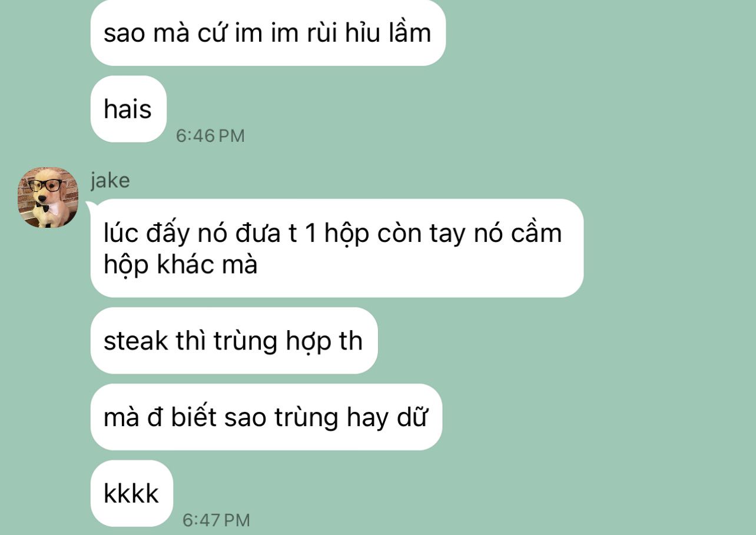Click the word 'steak' in the message

[x=137, y=341]
